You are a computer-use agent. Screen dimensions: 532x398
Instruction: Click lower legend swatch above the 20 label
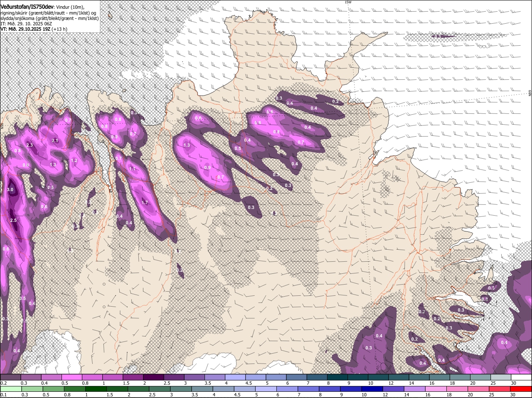[x=479, y=389]
